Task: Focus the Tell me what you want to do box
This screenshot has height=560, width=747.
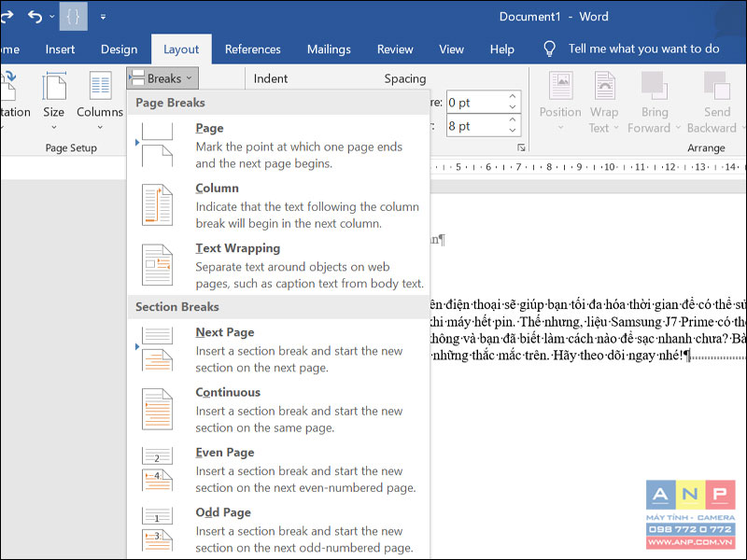Action: pos(643,49)
